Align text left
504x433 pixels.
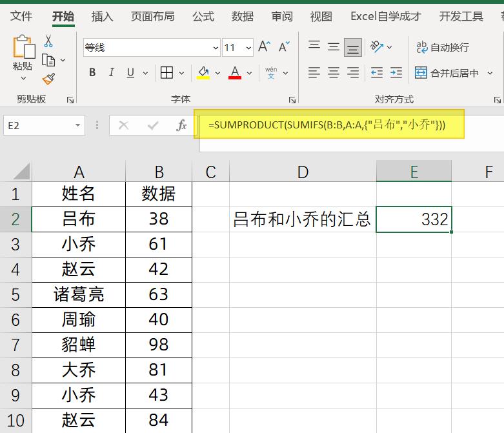[314, 73]
